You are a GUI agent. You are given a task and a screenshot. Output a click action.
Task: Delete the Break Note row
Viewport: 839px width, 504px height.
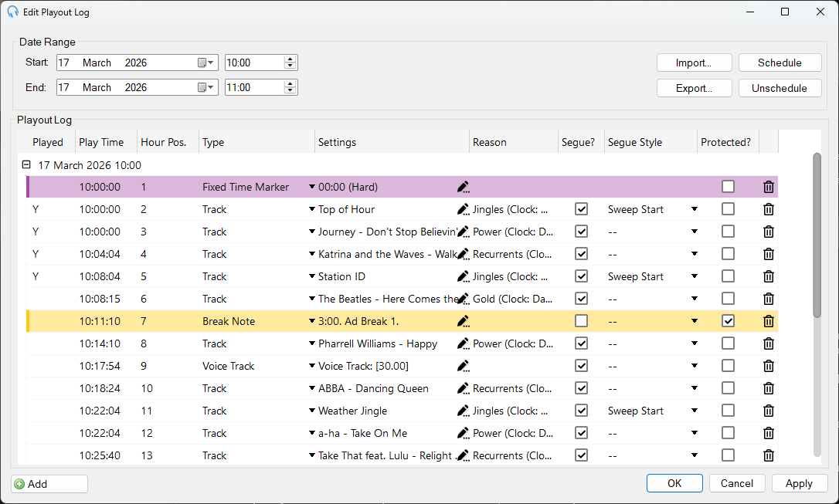pyautogui.click(x=769, y=321)
